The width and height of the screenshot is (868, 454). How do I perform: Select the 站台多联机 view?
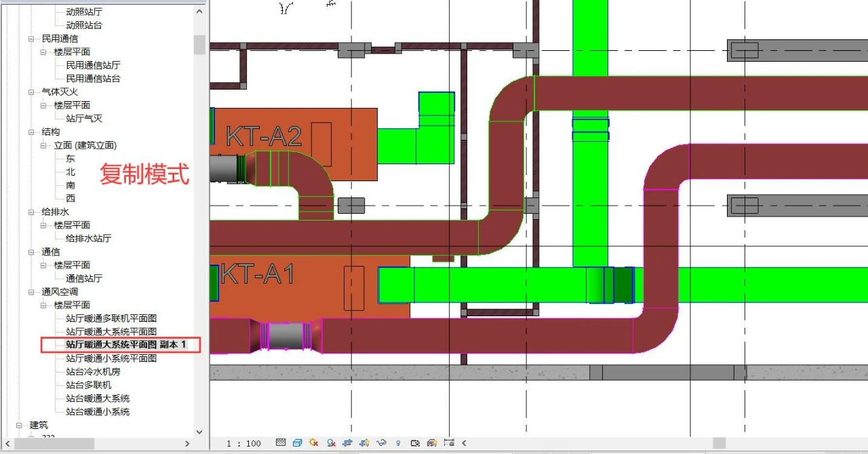pos(89,385)
